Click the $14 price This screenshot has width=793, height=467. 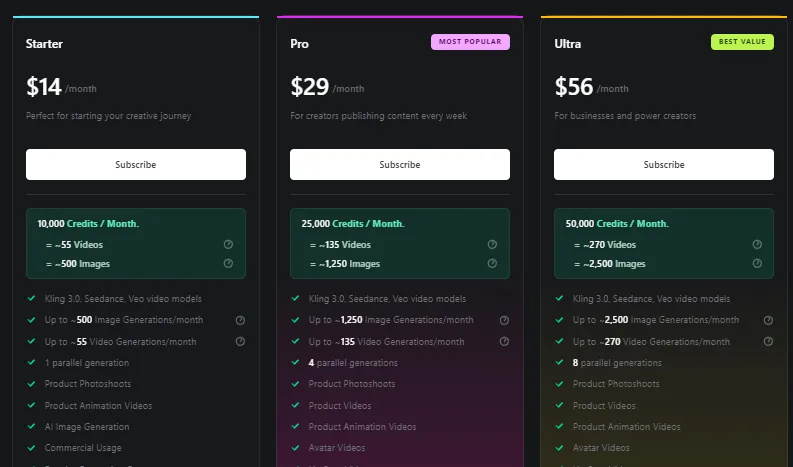click(43, 87)
